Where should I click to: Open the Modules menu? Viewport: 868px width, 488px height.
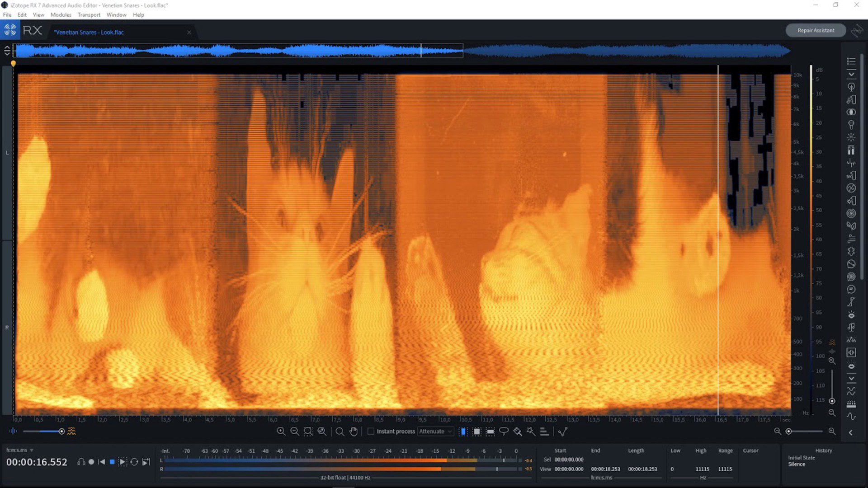(x=61, y=15)
